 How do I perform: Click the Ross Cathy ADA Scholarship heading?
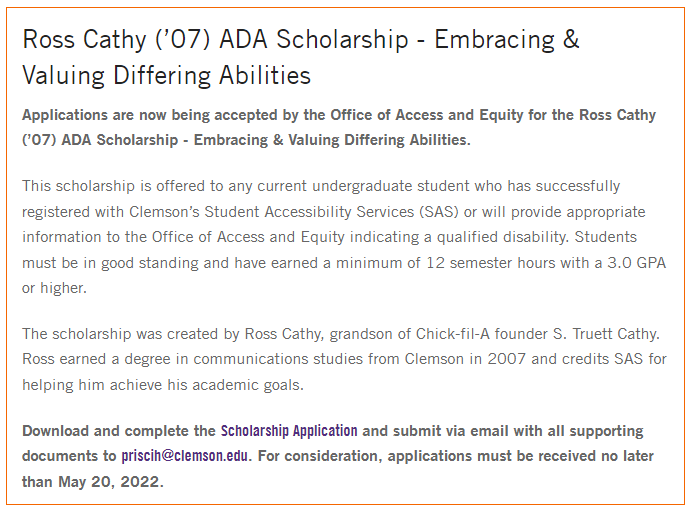301,57
